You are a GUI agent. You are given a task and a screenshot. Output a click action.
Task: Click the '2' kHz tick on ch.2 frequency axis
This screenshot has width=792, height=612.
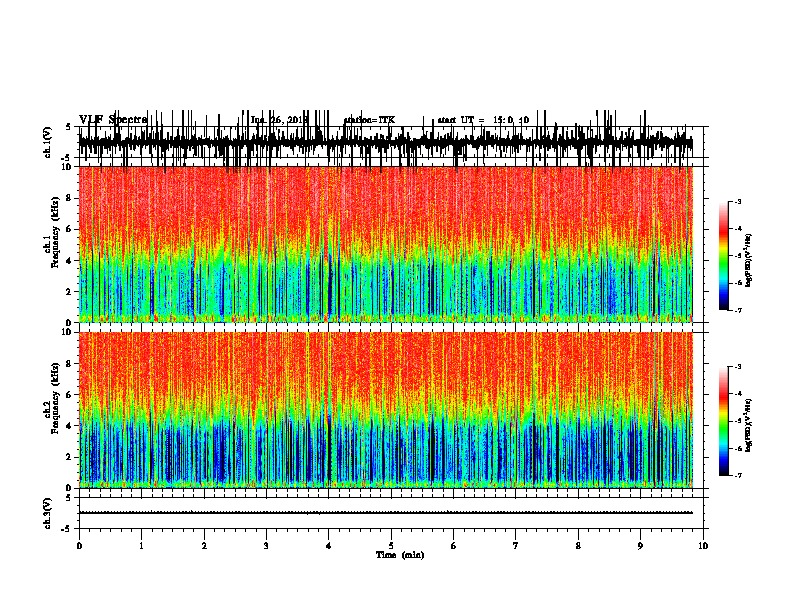point(69,457)
